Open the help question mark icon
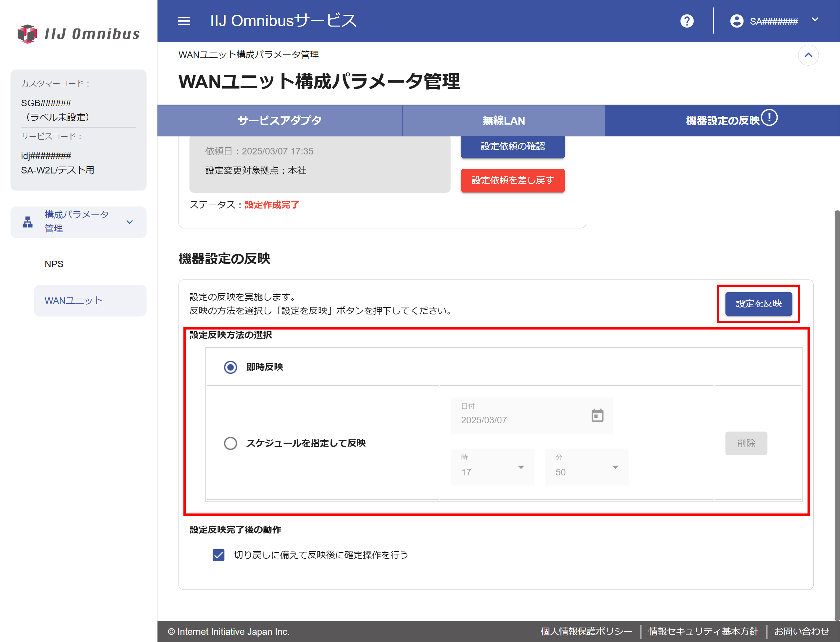This screenshot has width=840, height=642. 687,21
